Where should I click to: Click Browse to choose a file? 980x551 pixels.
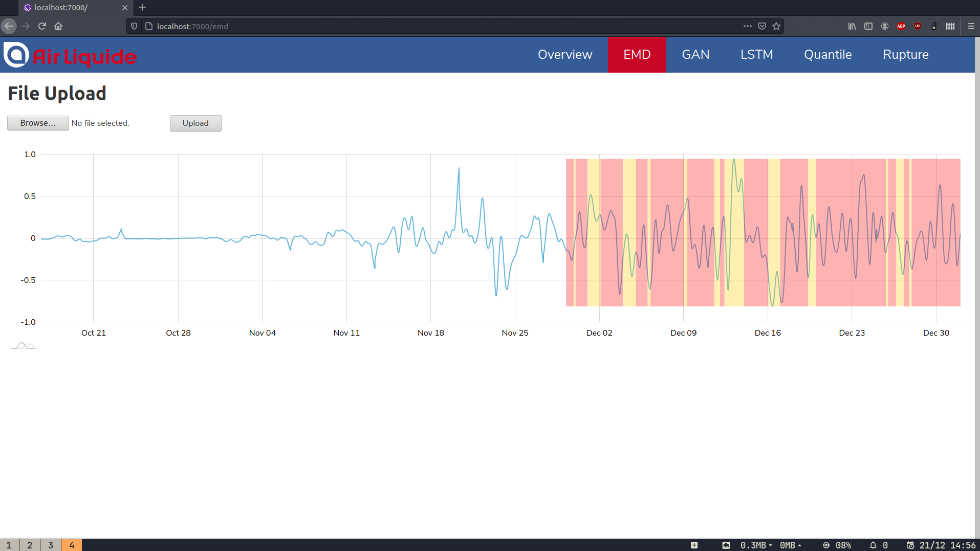click(x=38, y=123)
